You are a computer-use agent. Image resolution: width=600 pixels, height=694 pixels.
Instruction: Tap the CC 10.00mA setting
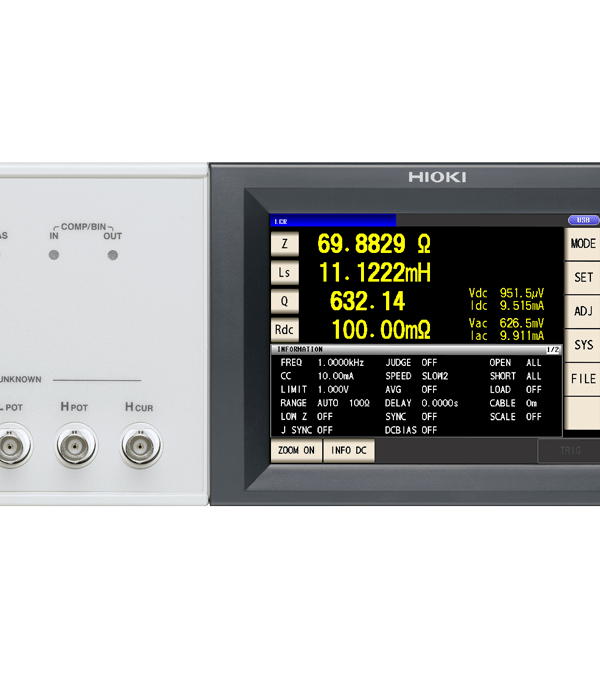point(317,376)
